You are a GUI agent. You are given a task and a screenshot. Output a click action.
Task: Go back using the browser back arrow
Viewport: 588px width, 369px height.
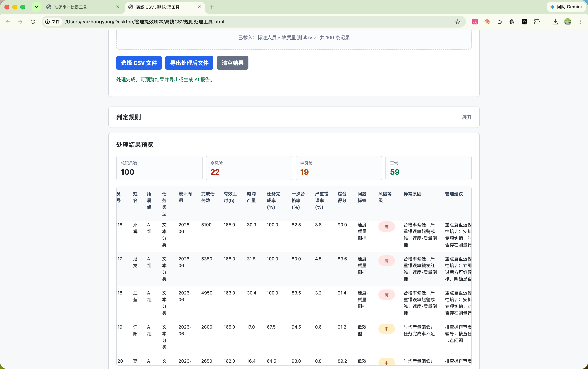[x=8, y=22]
